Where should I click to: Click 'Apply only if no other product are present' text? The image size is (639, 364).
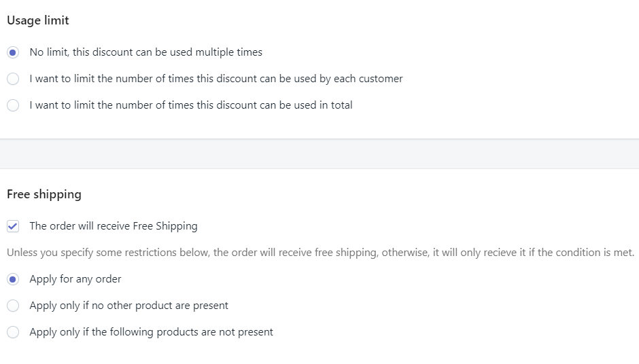(128, 306)
